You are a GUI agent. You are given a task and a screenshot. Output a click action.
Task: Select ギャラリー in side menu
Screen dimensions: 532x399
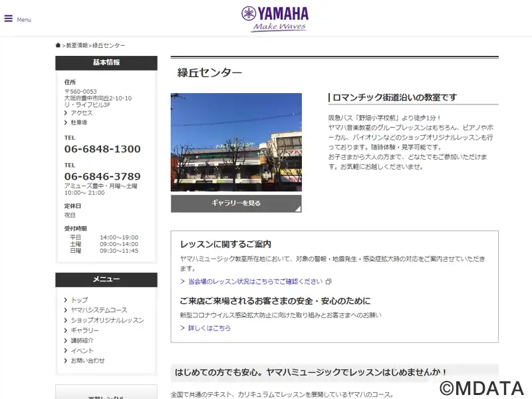(85, 331)
